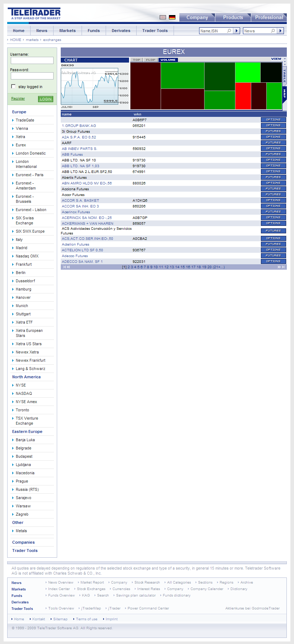Image resolution: width=294 pixels, height=644 pixels.
Task: Open the Toronto sidebar entry
Action: coord(22,410)
